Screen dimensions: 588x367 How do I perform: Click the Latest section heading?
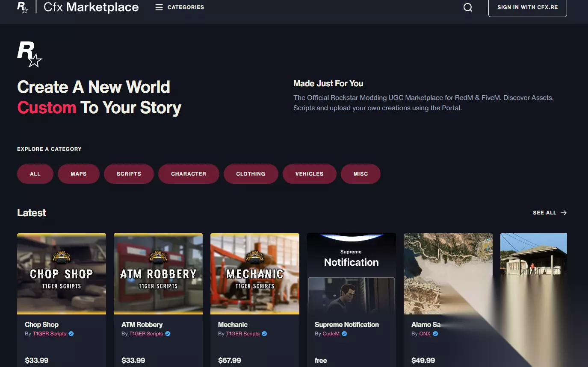point(32,213)
